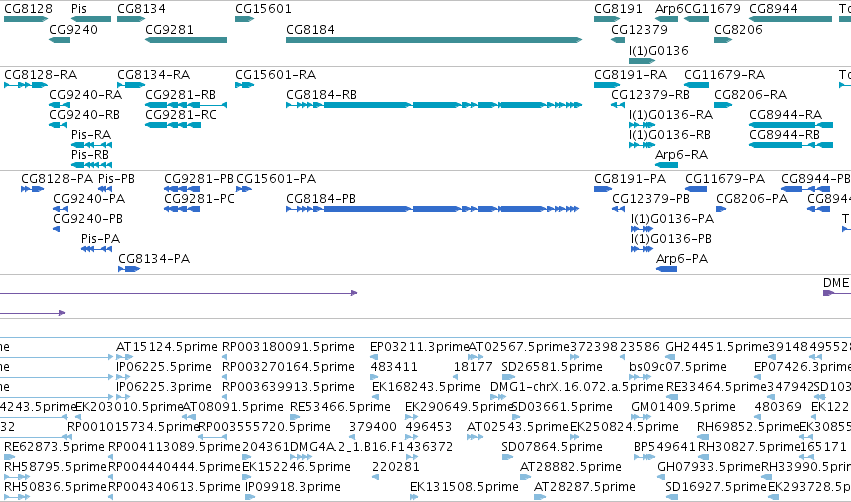Select the CG9240-RA transcript
851x502 pixels.
click(x=59, y=105)
